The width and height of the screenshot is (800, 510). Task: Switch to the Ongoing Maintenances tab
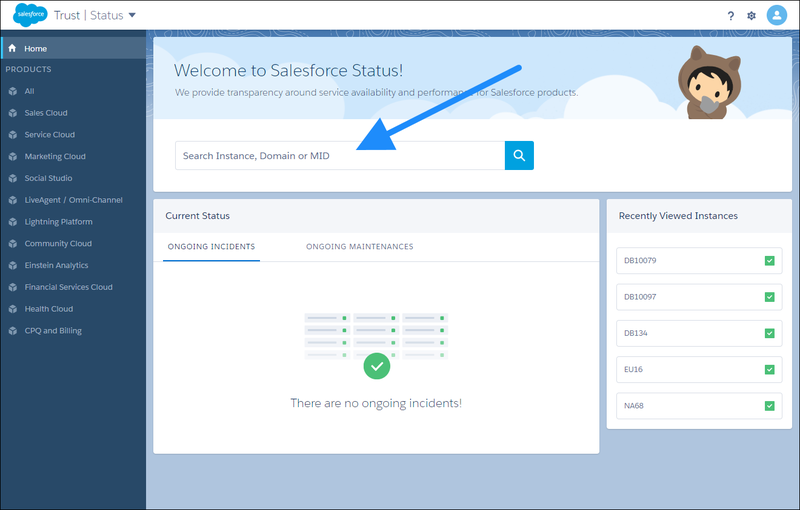coord(360,247)
